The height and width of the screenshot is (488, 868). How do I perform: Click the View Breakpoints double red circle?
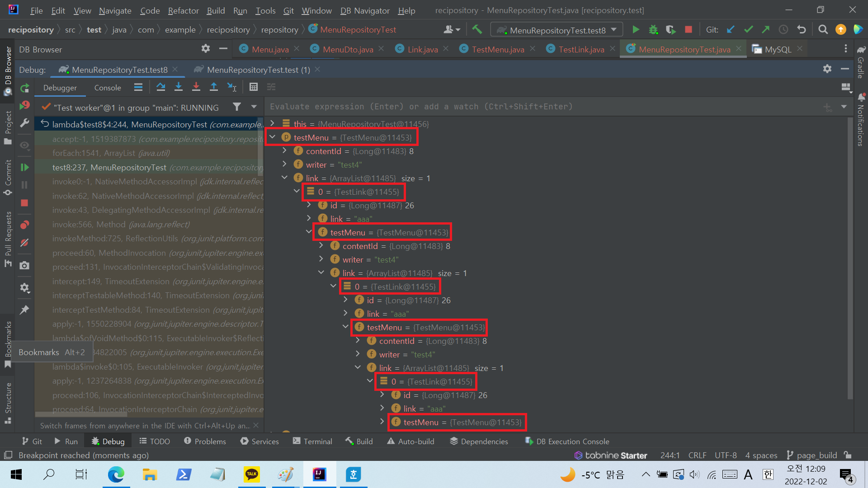point(24,225)
